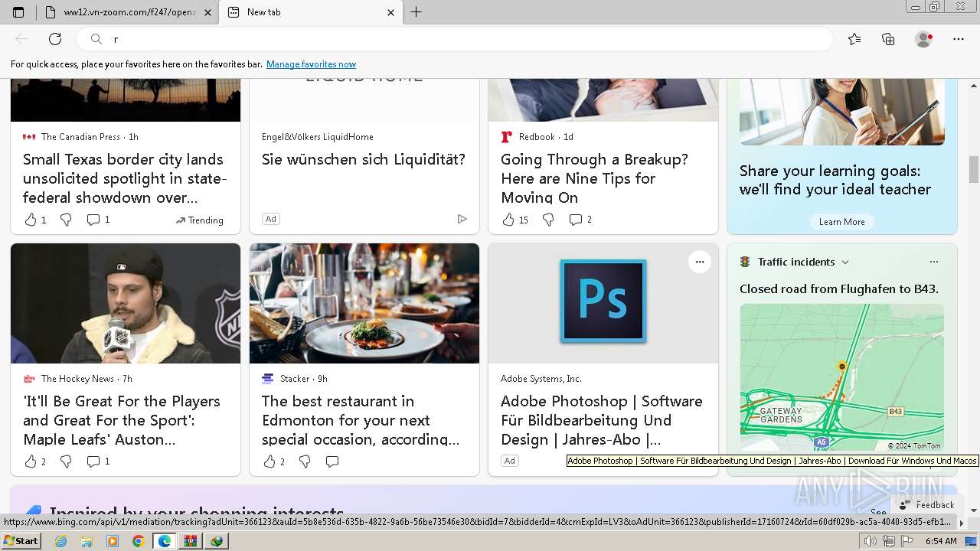Image resolution: width=980 pixels, height=551 pixels.
Task: Dislike the best restaurant in Edmonton article
Action: [x=305, y=461]
